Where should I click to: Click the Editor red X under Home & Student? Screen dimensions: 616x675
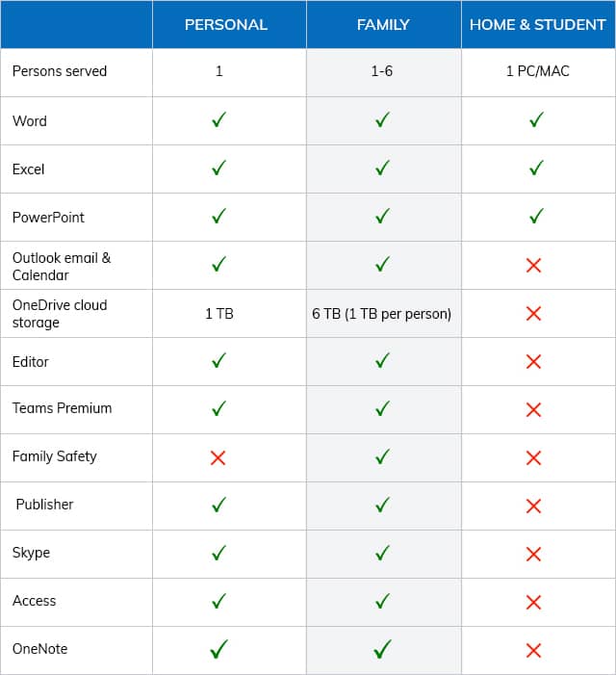[533, 362]
